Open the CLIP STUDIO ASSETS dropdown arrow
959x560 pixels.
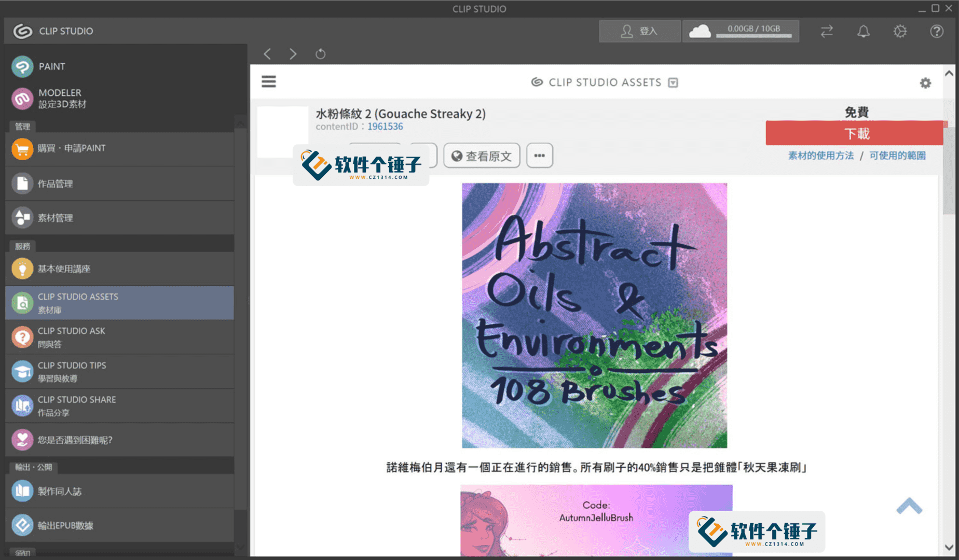[673, 82]
